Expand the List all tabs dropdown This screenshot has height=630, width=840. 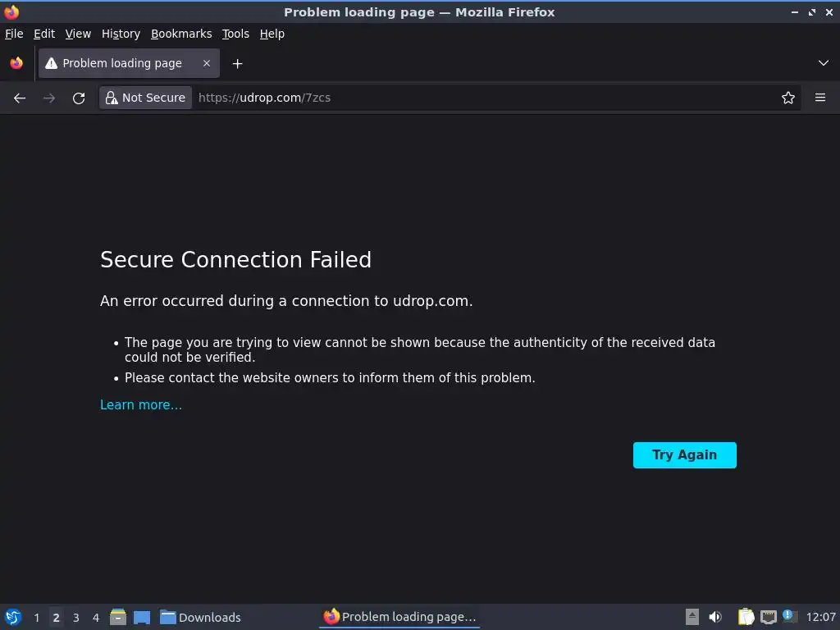[824, 63]
